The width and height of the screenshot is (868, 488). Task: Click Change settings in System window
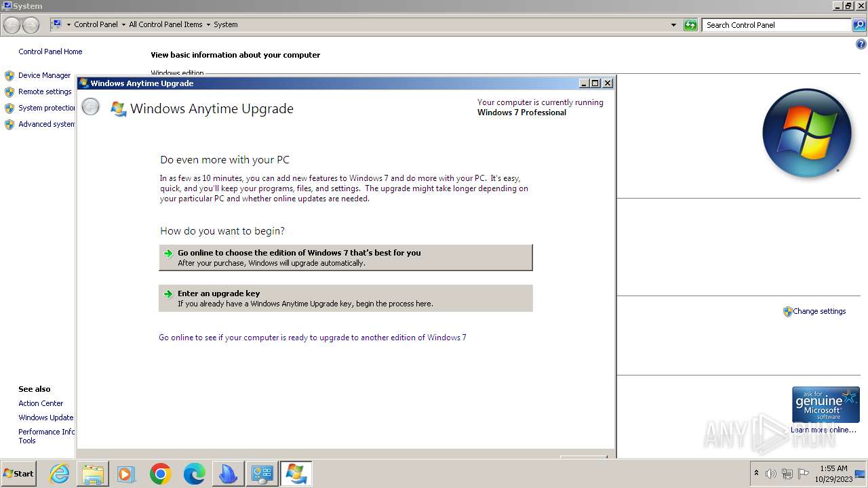pyautogui.click(x=819, y=311)
